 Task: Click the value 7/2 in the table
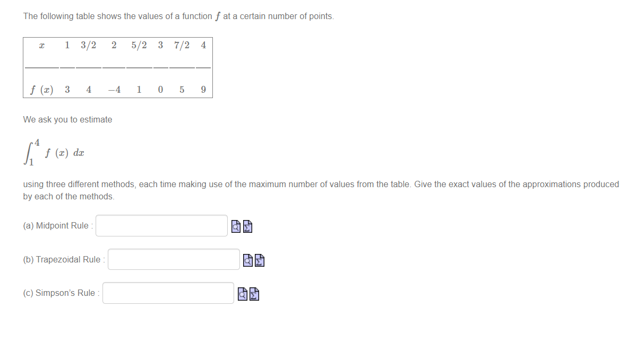(x=182, y=45)
